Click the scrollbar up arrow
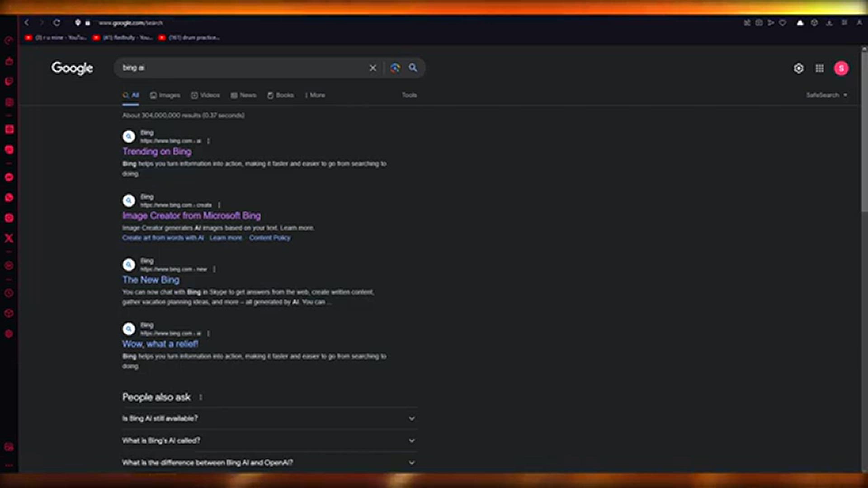Image resolution: width=868 pixels, height=488 pixels. click(864, 48)
